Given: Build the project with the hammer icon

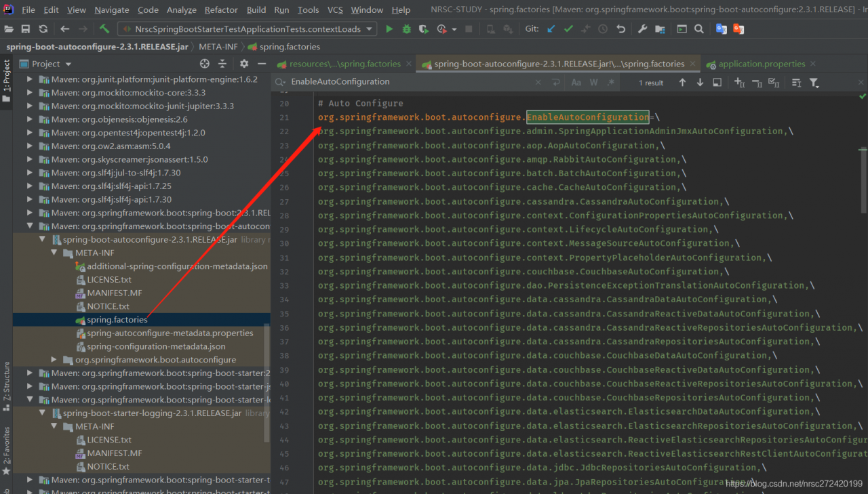Looking at the screenshot, I should (x=104, y=29).
